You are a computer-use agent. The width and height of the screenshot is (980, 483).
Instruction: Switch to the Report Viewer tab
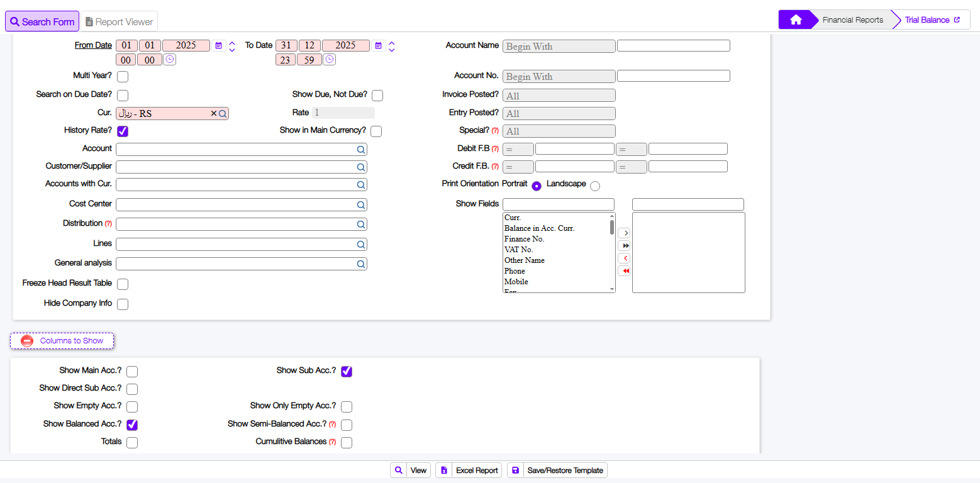coord(119,21)
